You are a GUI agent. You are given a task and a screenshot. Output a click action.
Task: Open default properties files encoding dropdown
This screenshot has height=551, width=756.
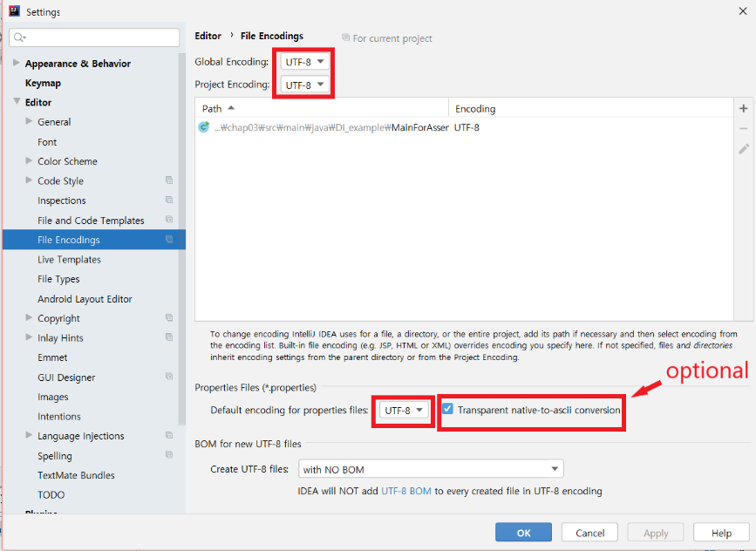(x=404, y=411)
